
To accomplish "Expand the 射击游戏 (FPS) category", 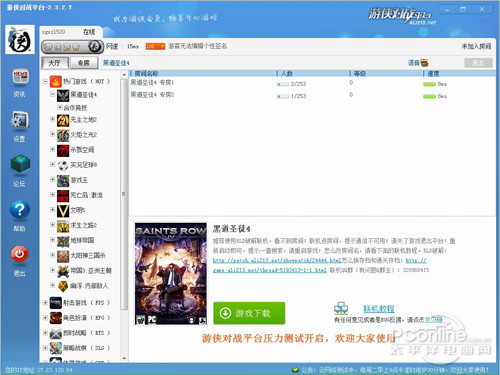I will tap(45, 303).
